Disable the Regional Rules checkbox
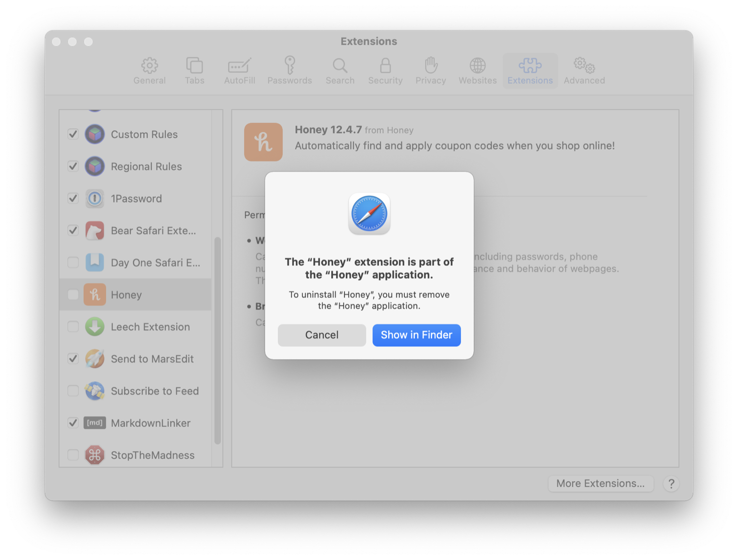Screen dimensions: 738x560 73,166
